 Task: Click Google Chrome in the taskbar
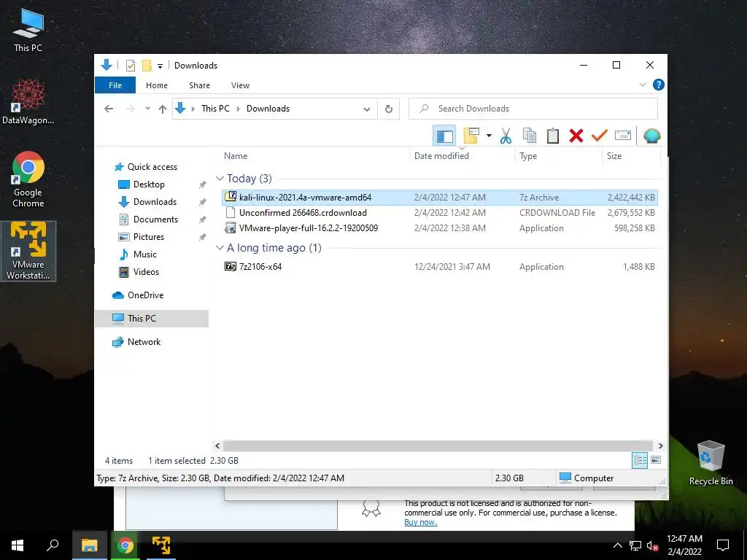125,545
